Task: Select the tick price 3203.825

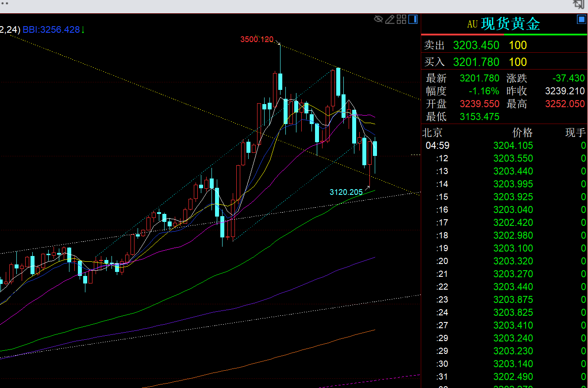Action: click(513, 312)
